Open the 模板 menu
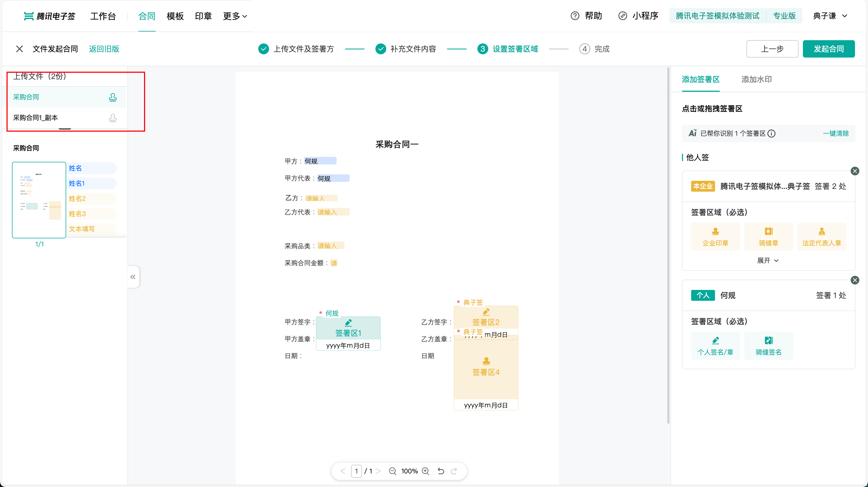 click(175, 16)
